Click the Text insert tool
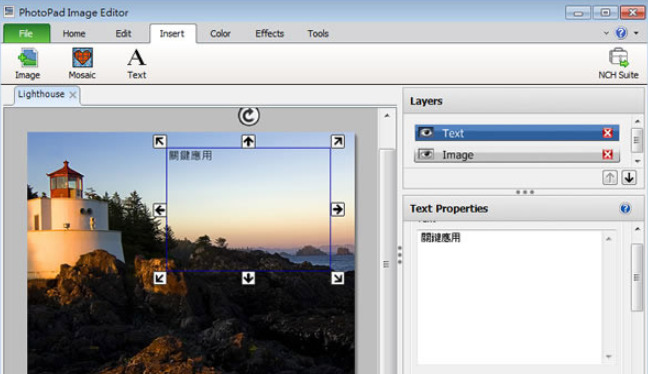 coord(136,63)
